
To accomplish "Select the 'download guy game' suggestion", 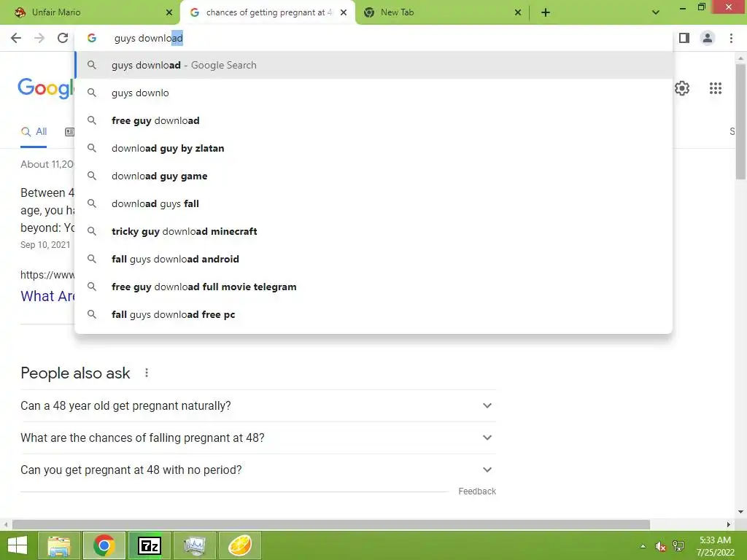I will click(373, 176).
